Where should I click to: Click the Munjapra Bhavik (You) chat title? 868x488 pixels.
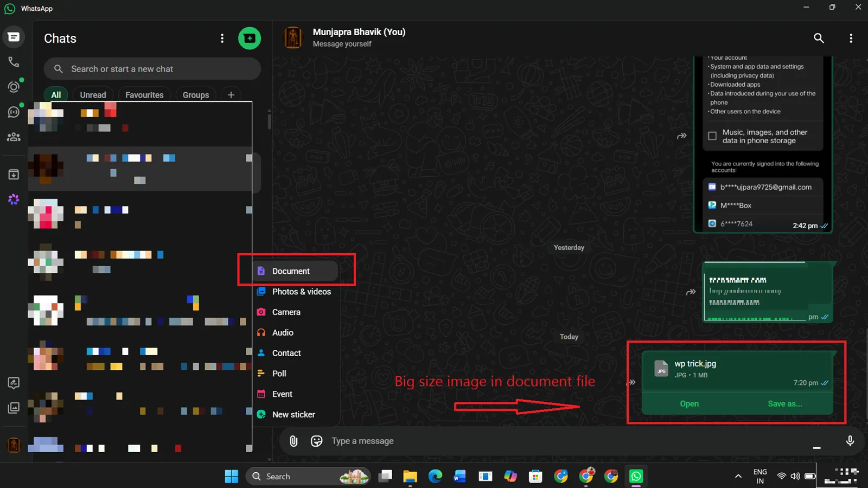coord(359,31)
